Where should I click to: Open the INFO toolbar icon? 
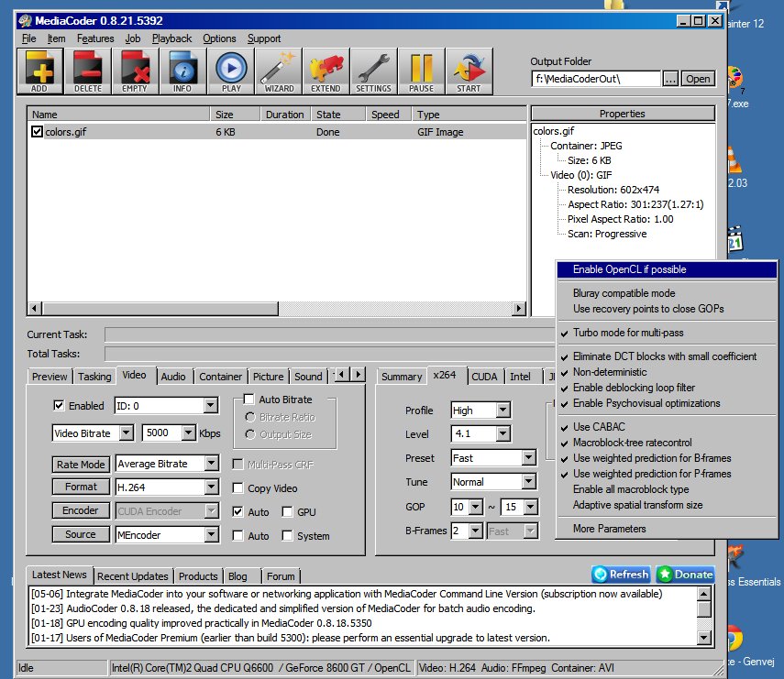183,70
